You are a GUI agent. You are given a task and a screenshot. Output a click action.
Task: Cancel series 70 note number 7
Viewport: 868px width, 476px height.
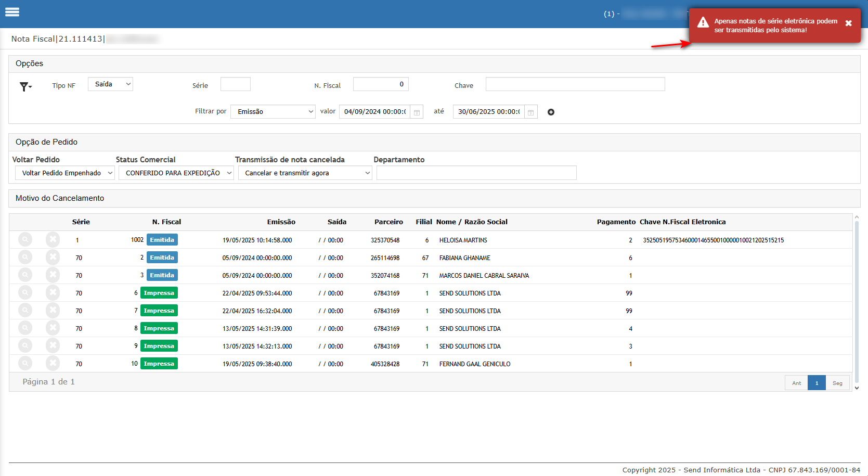(53, 310)
